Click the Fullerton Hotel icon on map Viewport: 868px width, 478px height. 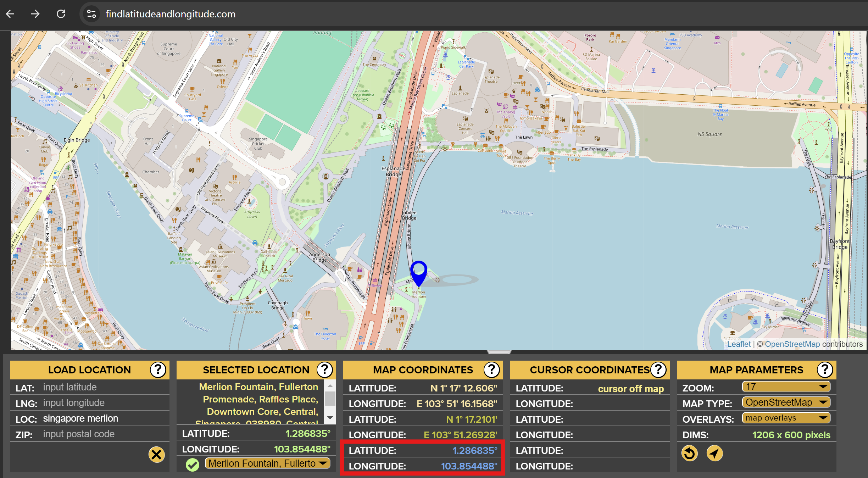coord(325,329)
